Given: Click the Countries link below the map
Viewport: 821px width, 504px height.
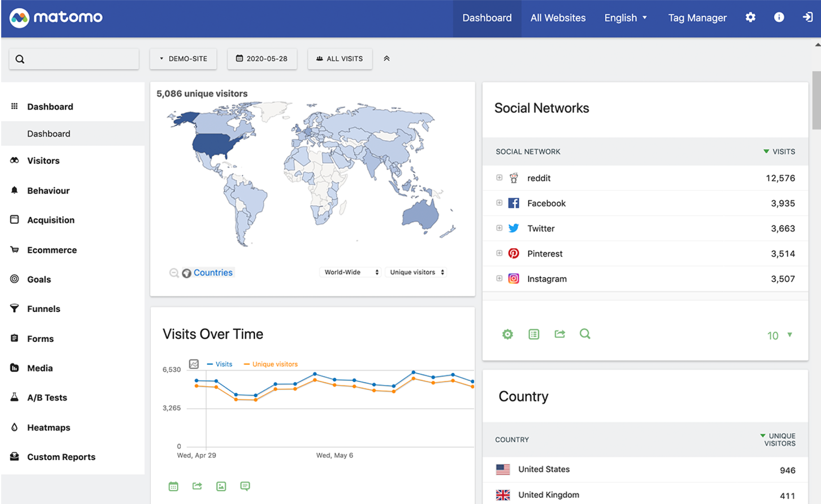Looking at the screenshot, I should [213, 272].
